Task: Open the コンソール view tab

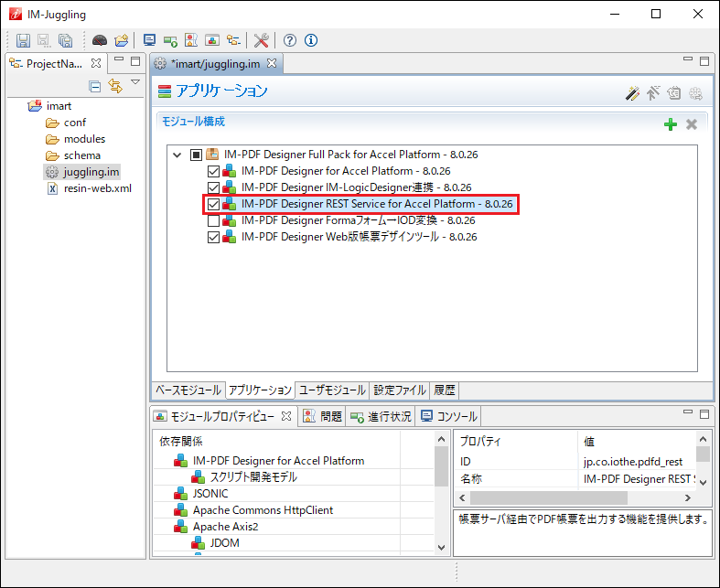Action: [x=448, y=416]
